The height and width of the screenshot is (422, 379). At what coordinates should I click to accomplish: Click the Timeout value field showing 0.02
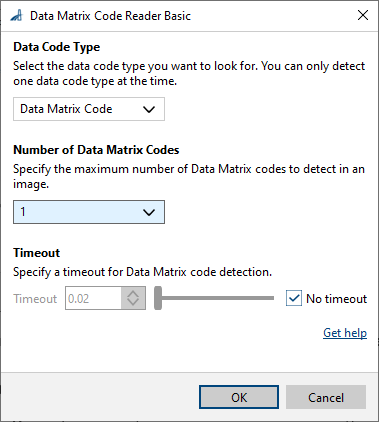pyautogui.click(x=93, y=298)
